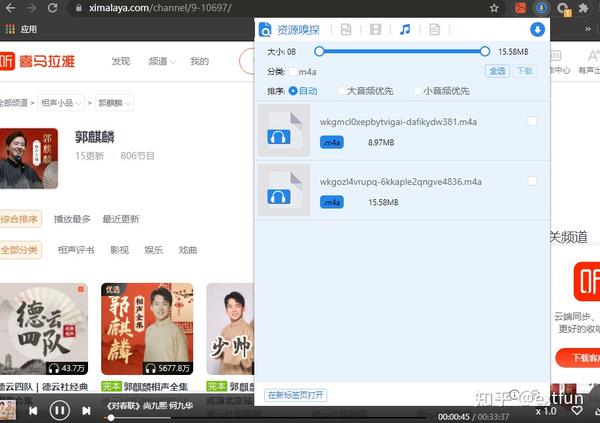The image size is (600, 423).
Task: Select the 自动 sort radio button
Action: click(293, 91)
